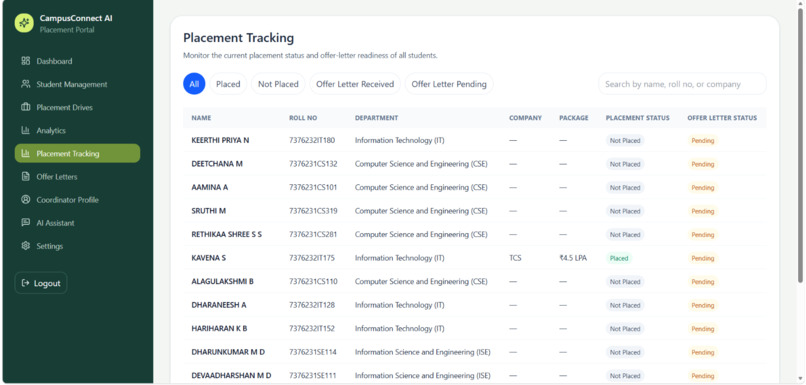Screen dimensions: 806x385
Task: Click roll number 7376232IT175
Action: pyautogui.click(x=312, y=258)
